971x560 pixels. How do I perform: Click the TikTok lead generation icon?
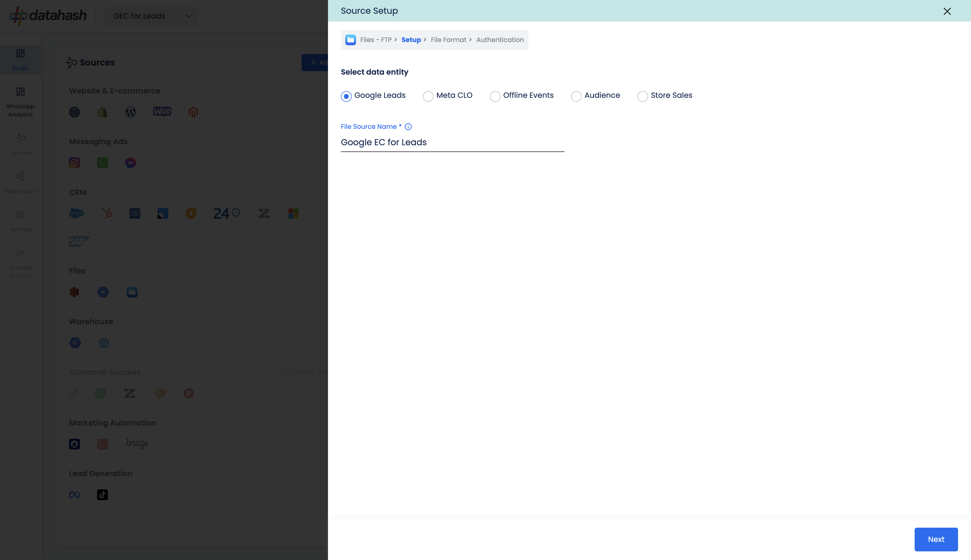[102, 495]
